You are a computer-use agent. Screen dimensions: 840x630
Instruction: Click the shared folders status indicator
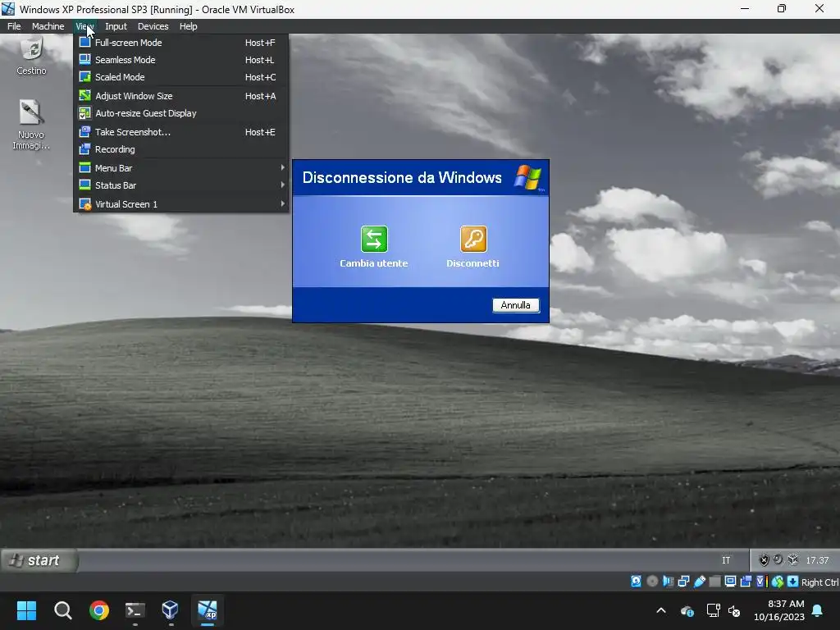[x=714, y=582]
